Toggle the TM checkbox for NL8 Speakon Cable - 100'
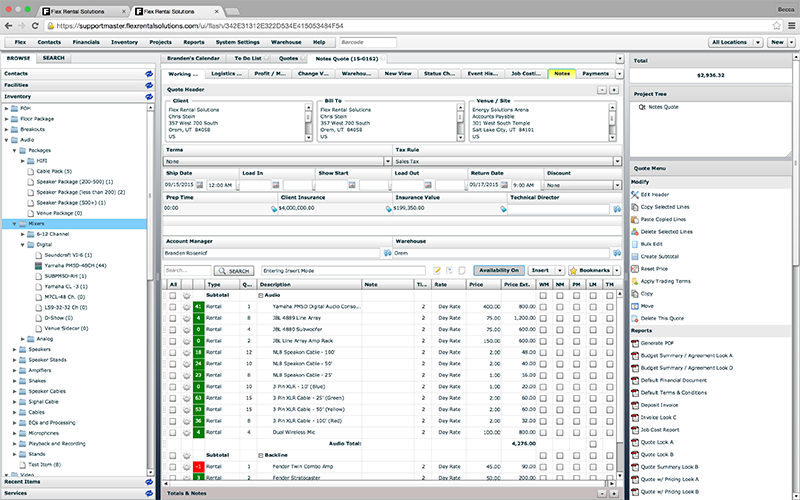 (610, 353)
